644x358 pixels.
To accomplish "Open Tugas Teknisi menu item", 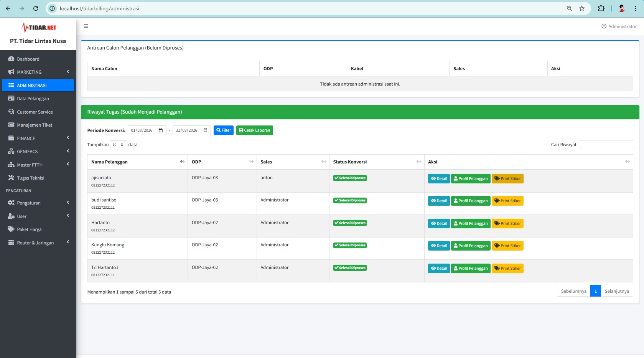I will 38,178.
